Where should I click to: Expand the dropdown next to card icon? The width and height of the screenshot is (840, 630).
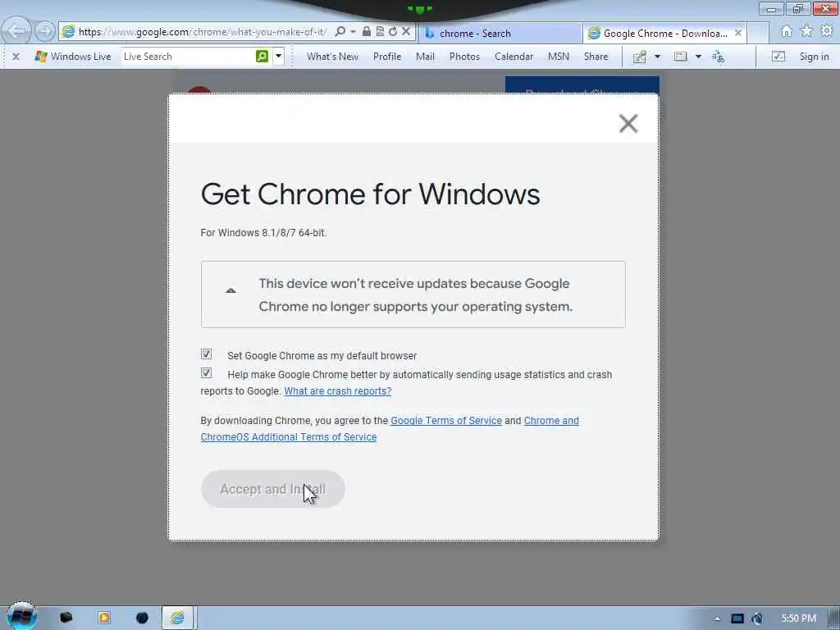point(698,57)
